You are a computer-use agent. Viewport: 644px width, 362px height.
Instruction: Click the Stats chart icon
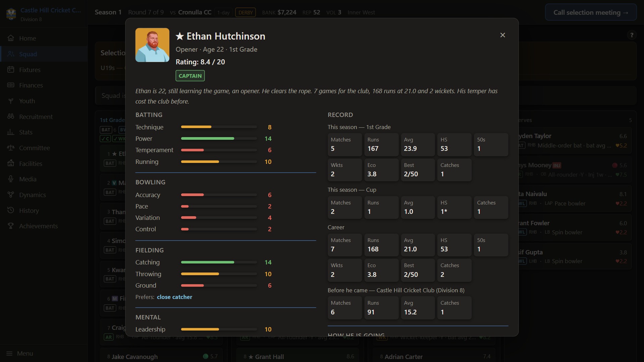coord(11,132)
